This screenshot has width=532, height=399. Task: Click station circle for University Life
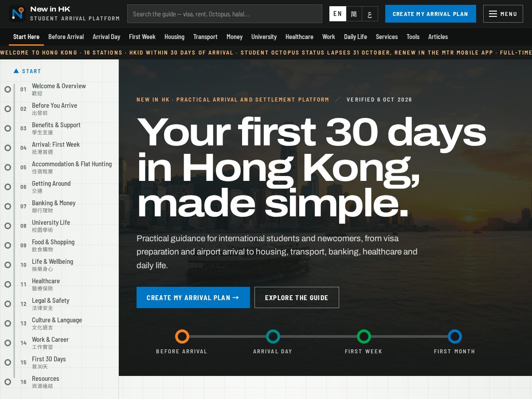pos(8,226)
